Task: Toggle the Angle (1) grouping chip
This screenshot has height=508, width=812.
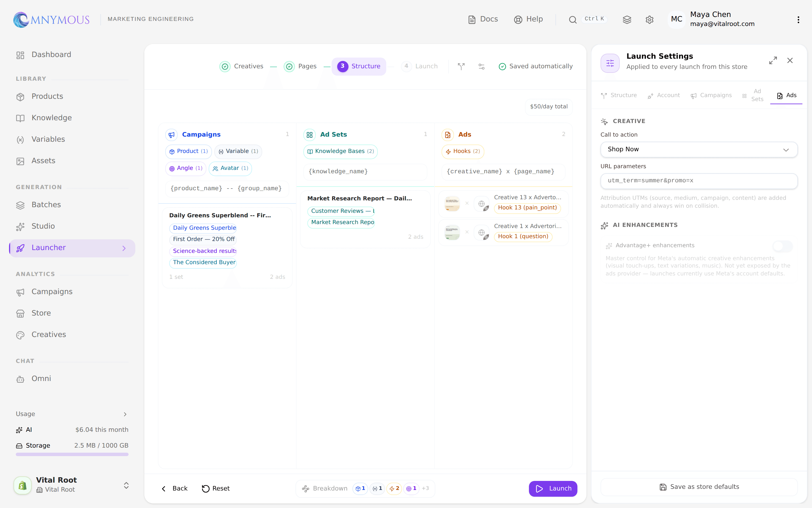Action: (x=186, y=168)
